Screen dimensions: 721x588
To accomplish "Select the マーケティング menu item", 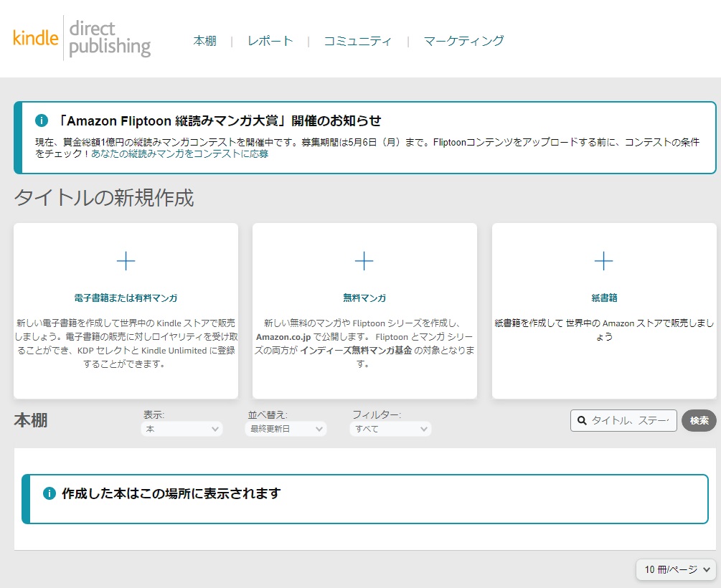I will [x=463, y=41].
